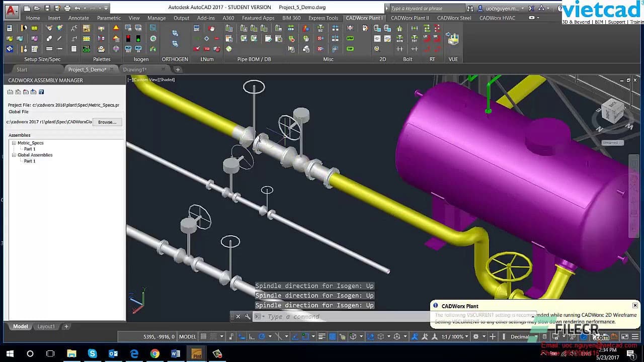Open the Setup Size/Spec panel icon
The width and height of the screenshot is (644, 362).
tap(9, 29)
